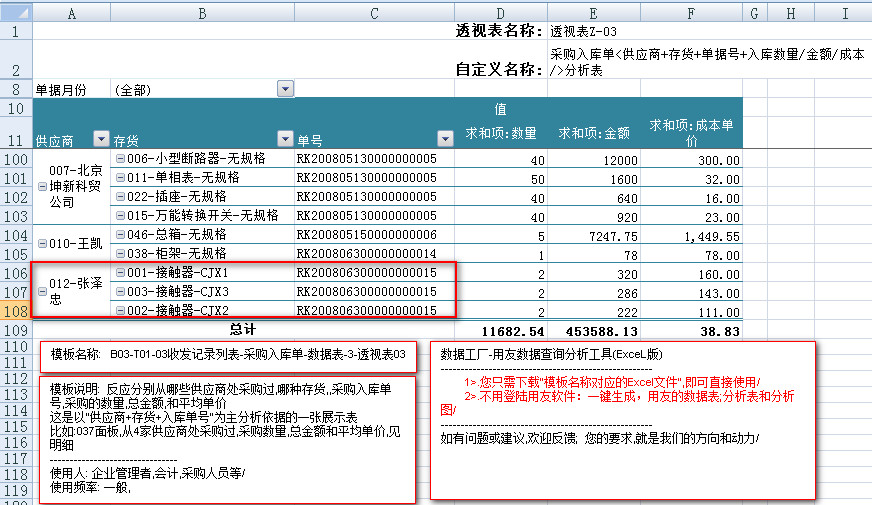Screen dimensions: 872x505
Task: Click minus icon beside 002-接触器-CJX2
Action: click(x=120, y=311)
